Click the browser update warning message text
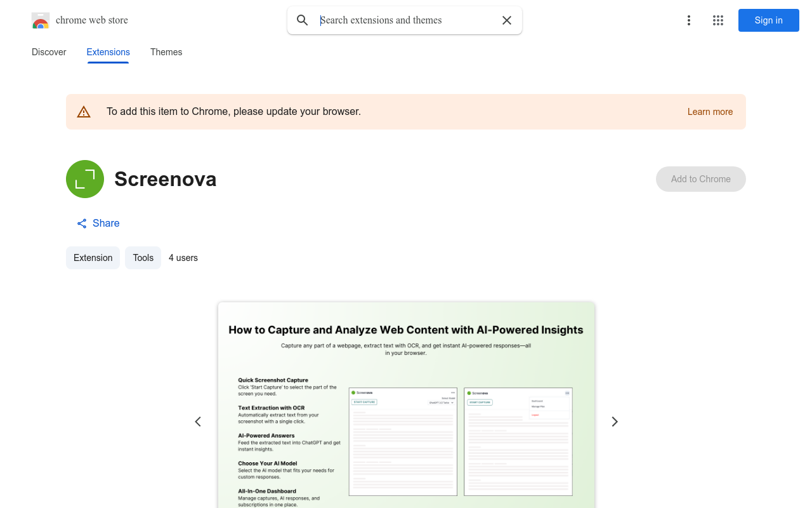This screenshot has width=812, height=508. [233, 112]
